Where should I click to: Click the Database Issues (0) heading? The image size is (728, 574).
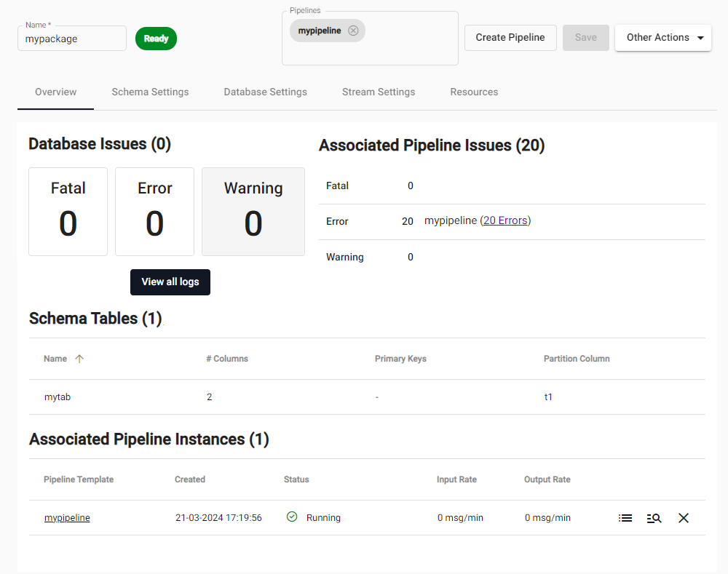100,144
